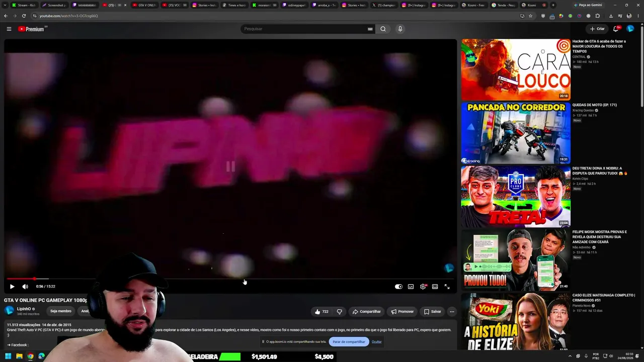Go back in browser history
644x362 pixels.
[6, 16]
